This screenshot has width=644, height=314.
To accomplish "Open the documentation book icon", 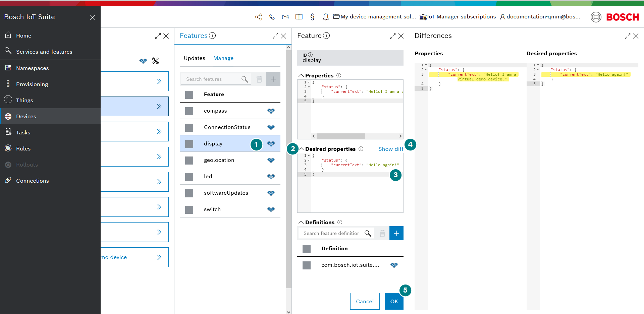I will 299,17.
